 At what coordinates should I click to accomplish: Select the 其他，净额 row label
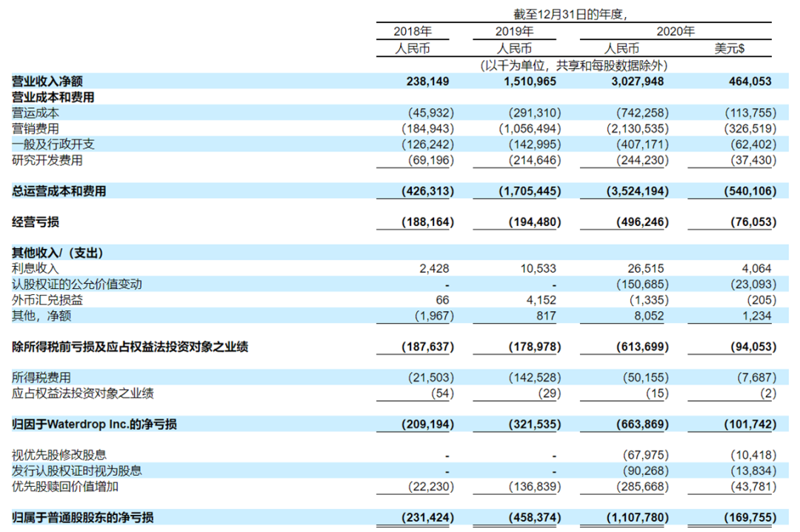click(41, 316)
